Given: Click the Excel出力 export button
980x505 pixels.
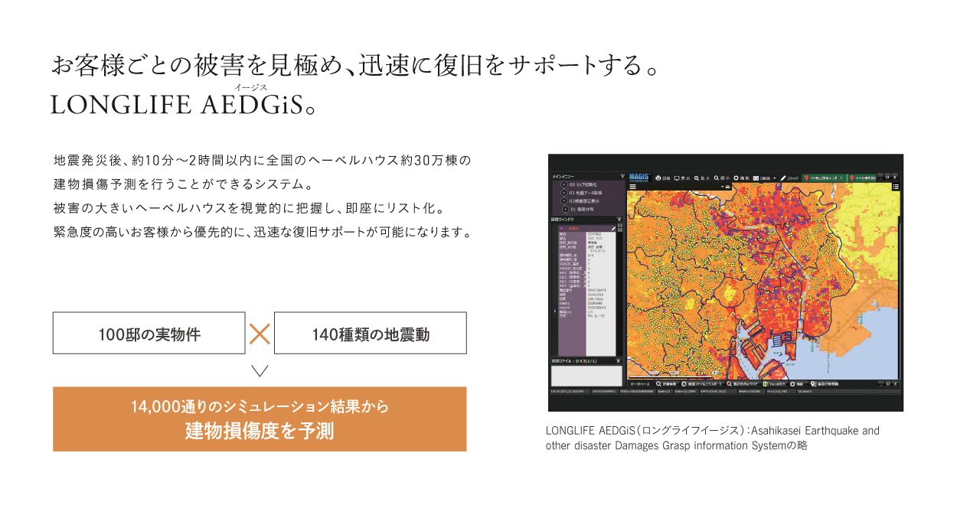Looking at the screenshot, I should click(x=773, y=383).
